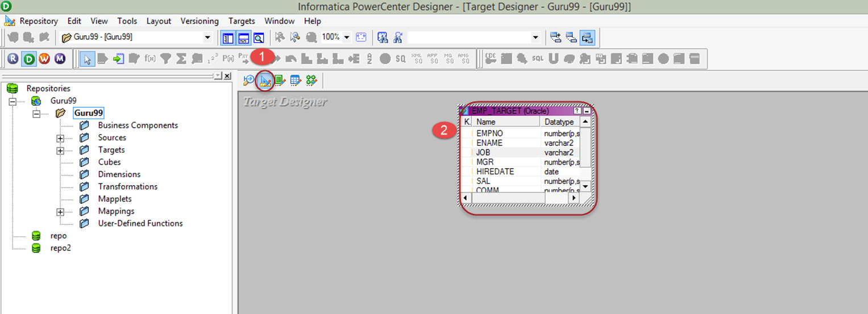Screen dimensions: 868x314
Task: Select the Transformations folder in navigator
Action: pos(127,187)
